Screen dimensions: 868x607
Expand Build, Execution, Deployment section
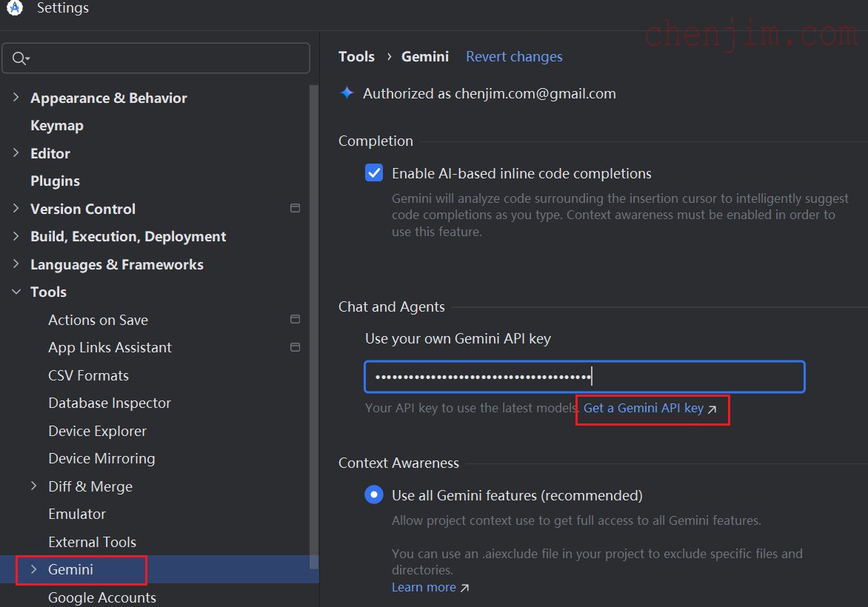16,235
